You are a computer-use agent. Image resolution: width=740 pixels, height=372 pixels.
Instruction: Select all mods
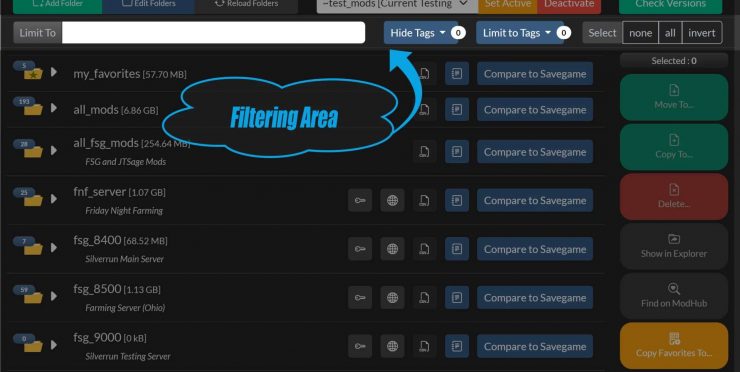pyautogui.click(x=670, y=33)
